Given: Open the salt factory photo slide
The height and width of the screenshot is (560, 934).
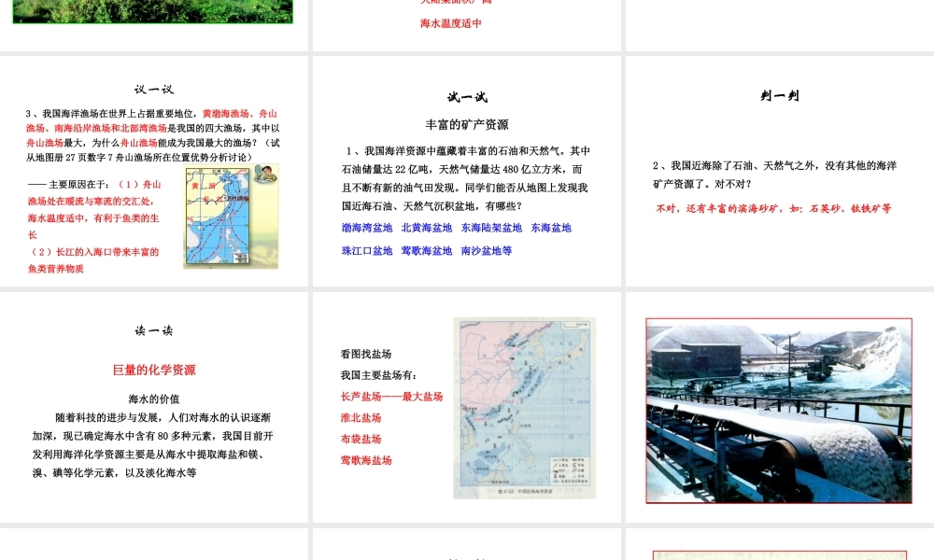Looking at the screenshot, I should [780, 407].
